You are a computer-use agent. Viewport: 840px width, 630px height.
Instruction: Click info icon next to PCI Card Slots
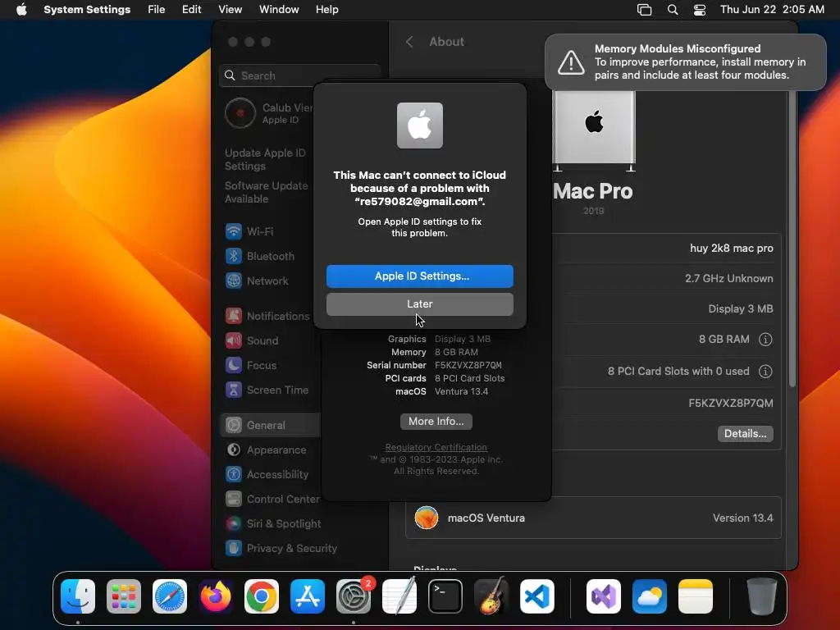765,372
